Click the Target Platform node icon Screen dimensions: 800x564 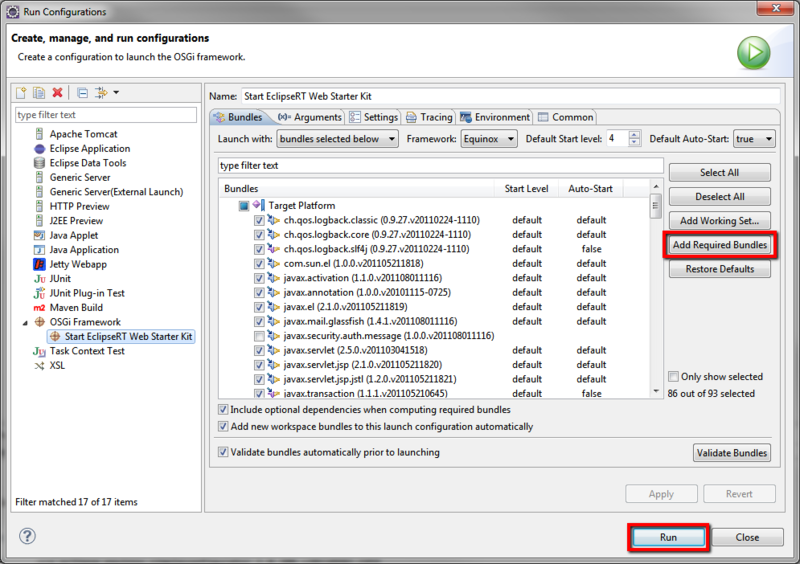(260, 205)
